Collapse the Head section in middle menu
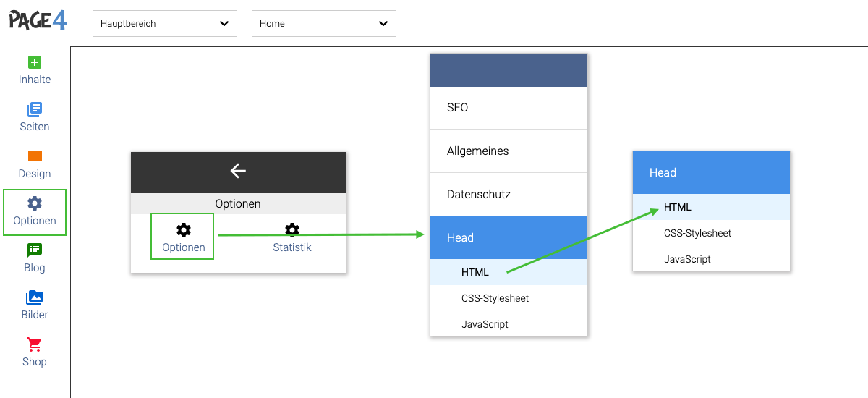The width and height of the screenshot is (868, 398). (509, 237)
